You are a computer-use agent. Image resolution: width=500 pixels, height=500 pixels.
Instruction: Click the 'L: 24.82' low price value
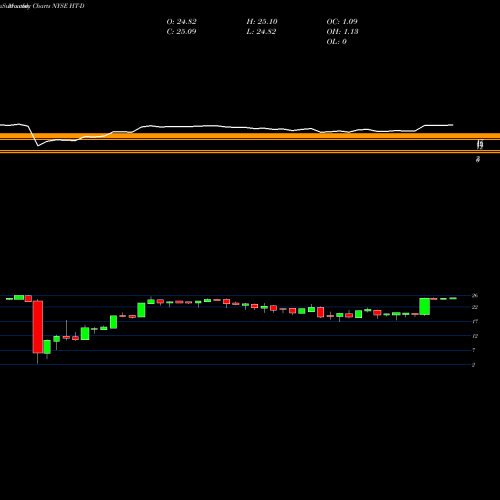tap(261, 32)
